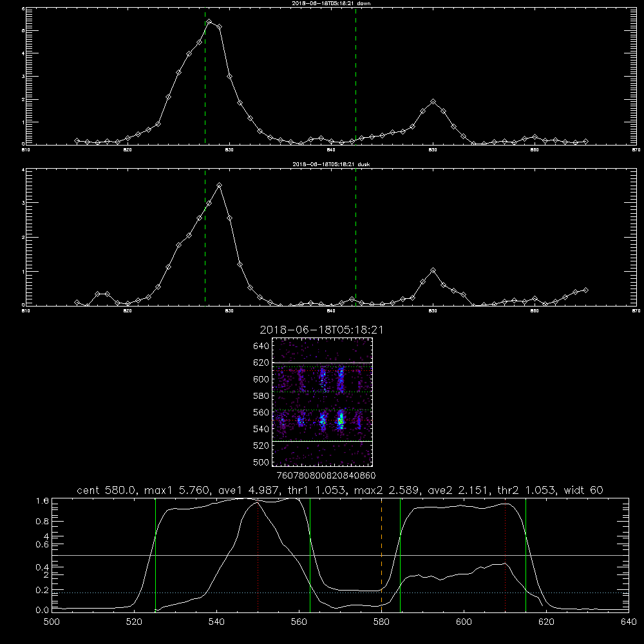Click bottom plot y-axis label 0.2

click(x=43, y=590)
